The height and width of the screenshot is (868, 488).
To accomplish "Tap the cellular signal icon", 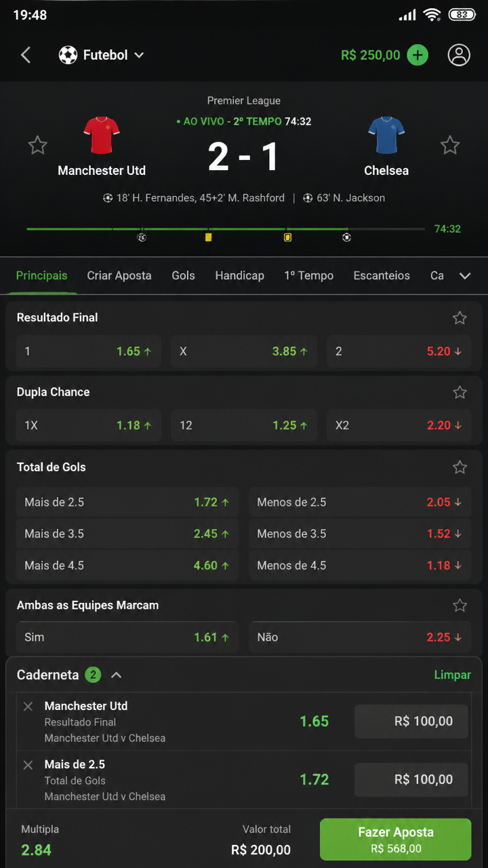I will tap(407, 15).
